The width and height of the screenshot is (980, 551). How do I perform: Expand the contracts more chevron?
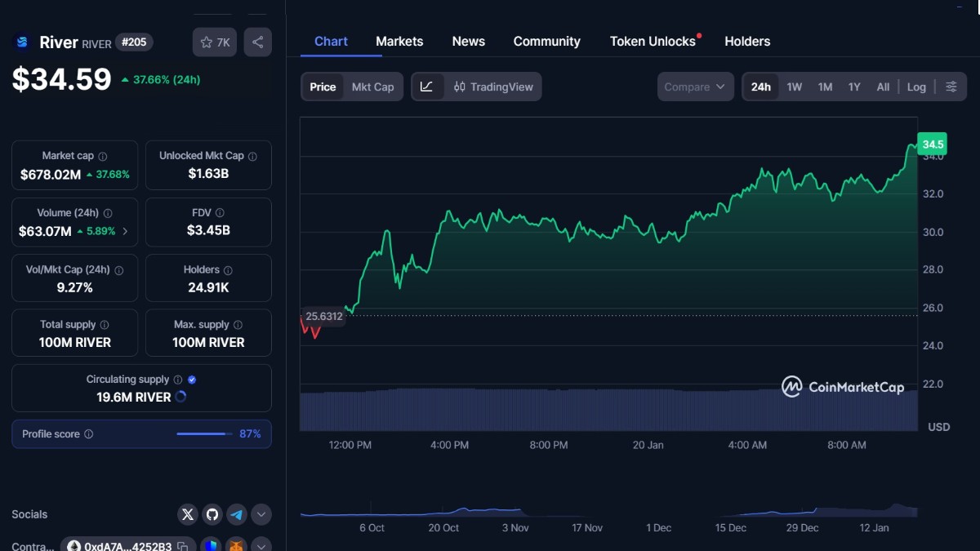coord(261,546)
